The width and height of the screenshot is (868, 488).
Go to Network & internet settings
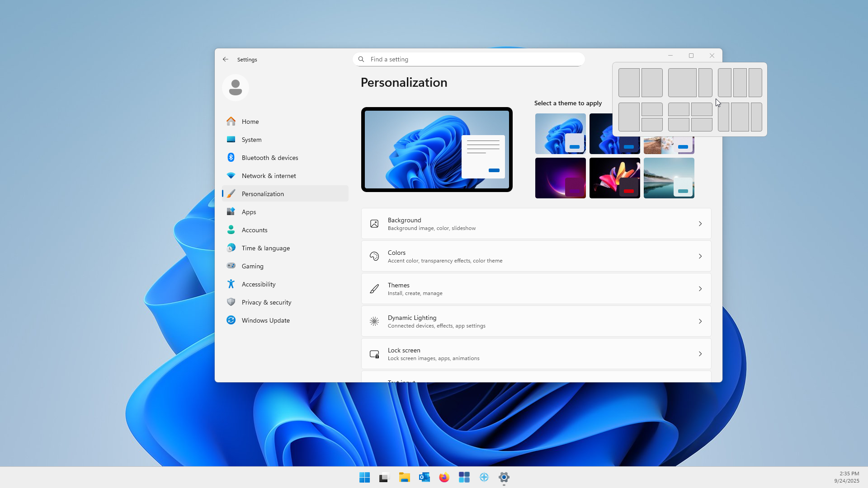269,176
